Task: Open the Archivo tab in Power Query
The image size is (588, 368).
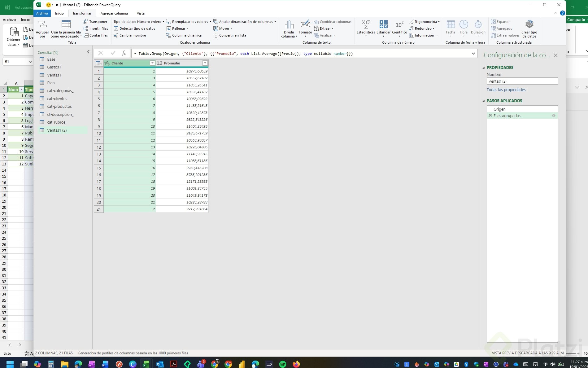Action: [x=42, y=13]
